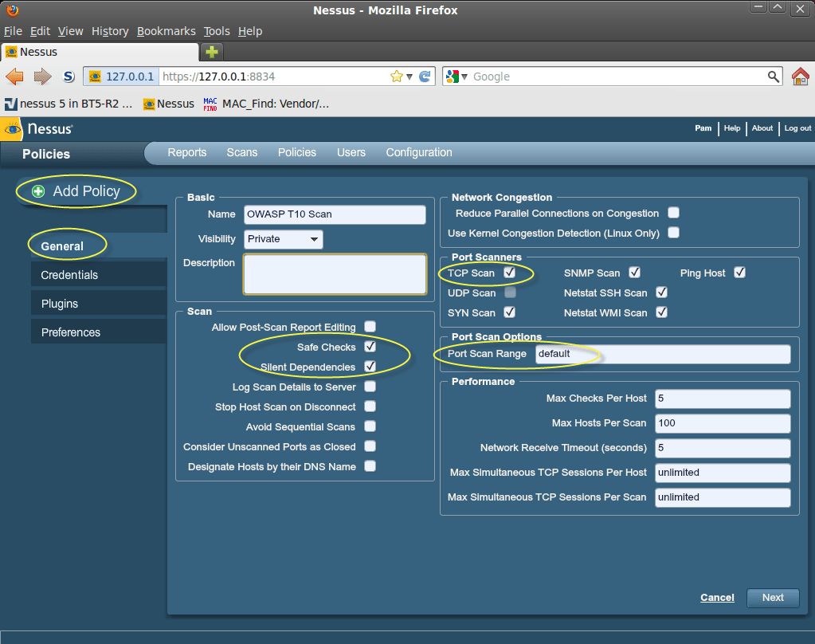Click the Nessus eye logo in header
Image resolution: width=815 pixels, height=644 pixels.
pyautogui.click(x=12, y=128)
